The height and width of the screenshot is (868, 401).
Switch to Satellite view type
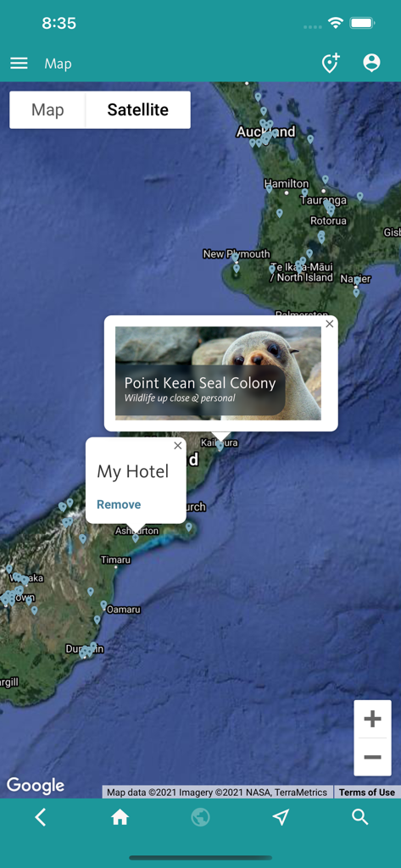(x=138, y=109)
